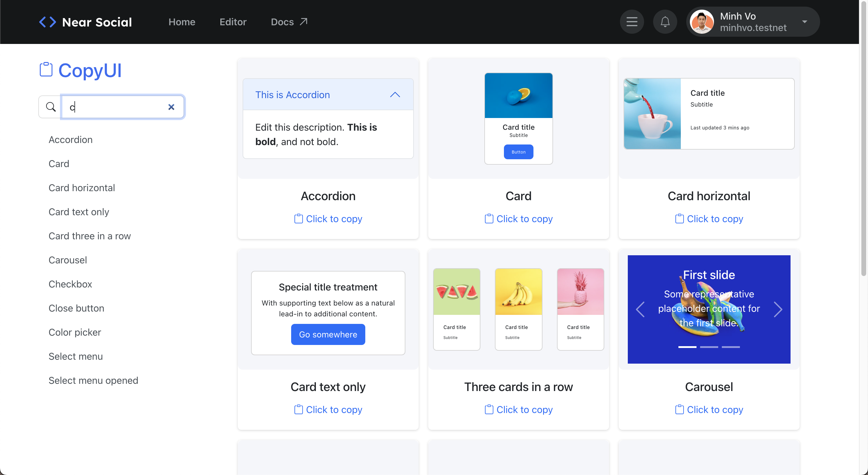Image resolution: width=868 pixels, height=475 pixels.
Task: Click Minh Vo profile avatar
Action: 702,22
